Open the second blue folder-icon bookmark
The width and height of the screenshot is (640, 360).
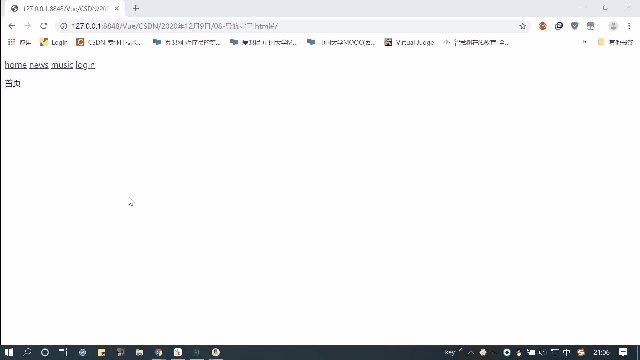(263, 42)
